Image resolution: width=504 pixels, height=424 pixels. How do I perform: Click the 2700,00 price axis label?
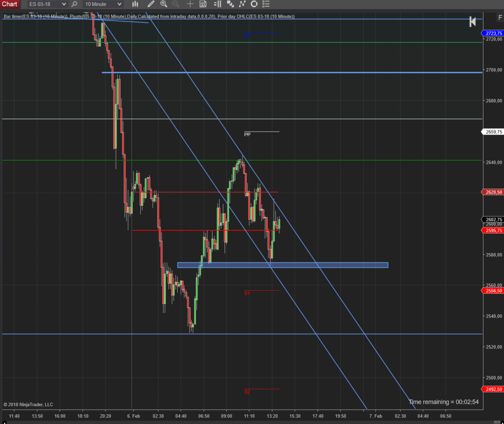(494, 70)
